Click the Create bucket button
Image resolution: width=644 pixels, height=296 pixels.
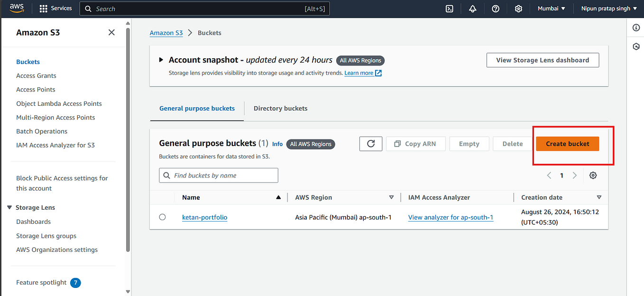[x=567, y=143]
